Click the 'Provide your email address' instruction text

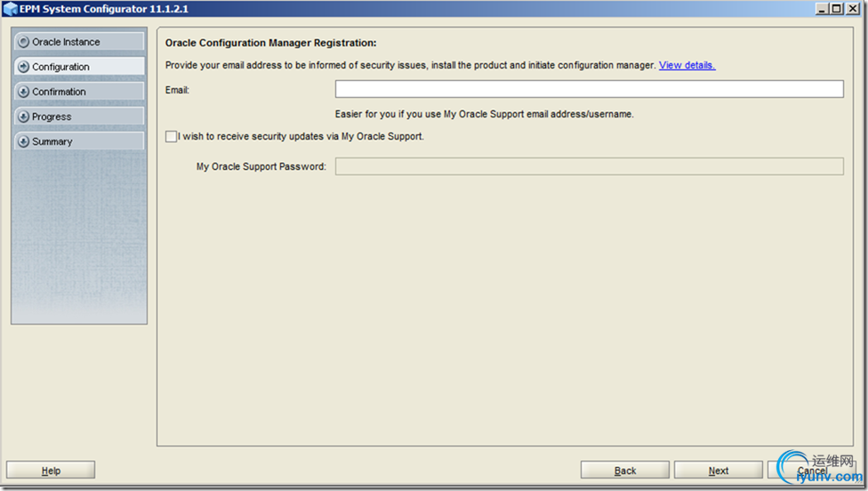410,65
